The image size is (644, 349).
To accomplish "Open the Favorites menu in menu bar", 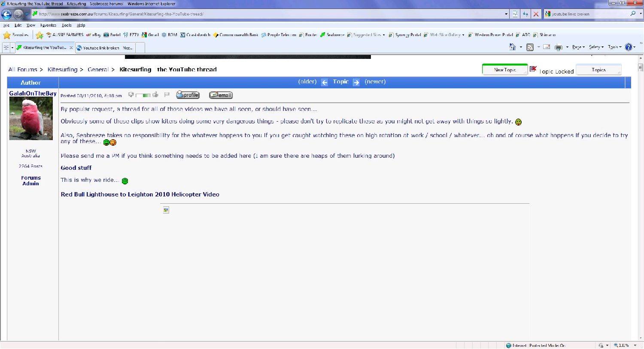I will pyautogui.click(x=48, y=25).
